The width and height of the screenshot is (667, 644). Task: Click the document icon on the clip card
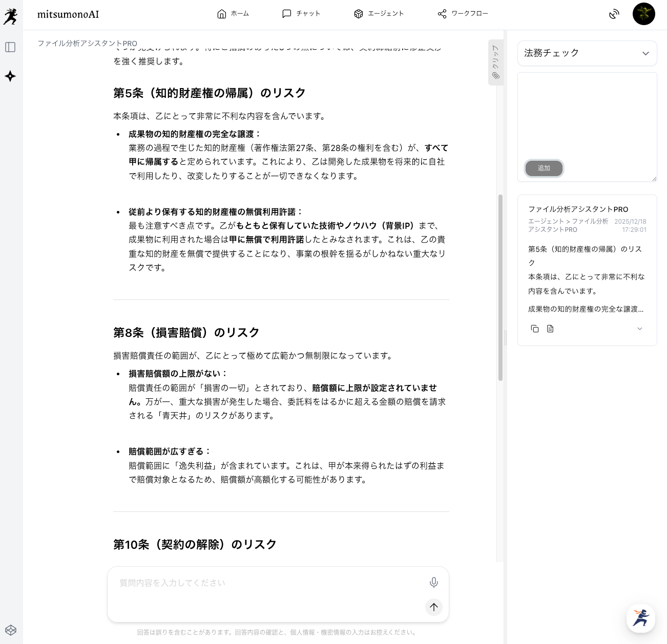click(550, 329)
